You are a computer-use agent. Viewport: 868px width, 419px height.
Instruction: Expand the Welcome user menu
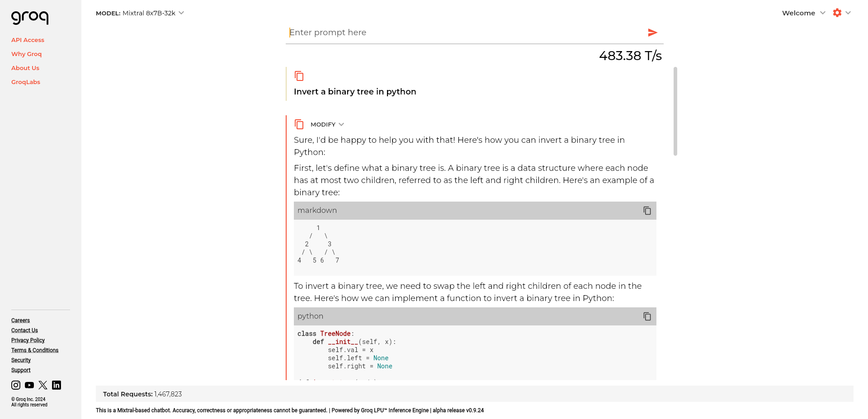[x=803, y=13]
